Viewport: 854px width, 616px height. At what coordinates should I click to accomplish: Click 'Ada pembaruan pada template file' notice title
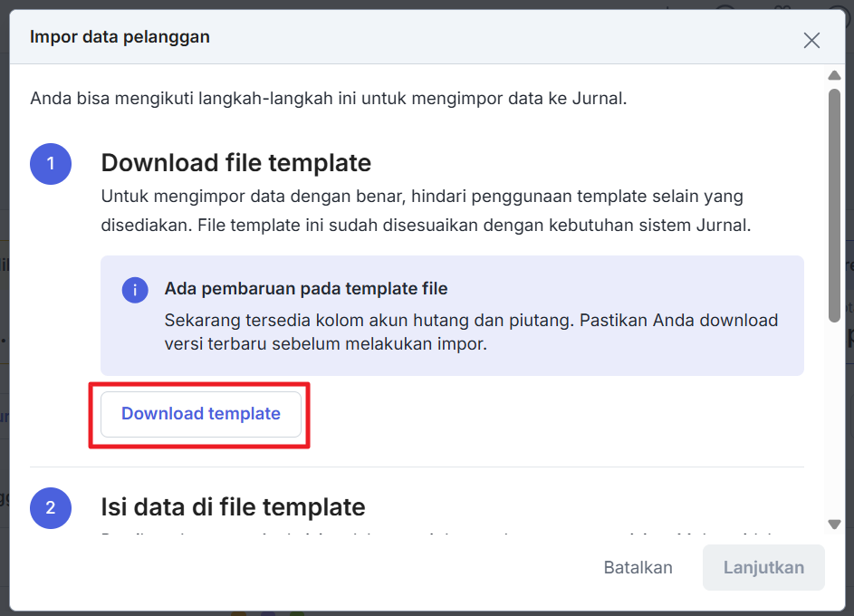pyautogui.click(x=306, y=289)
